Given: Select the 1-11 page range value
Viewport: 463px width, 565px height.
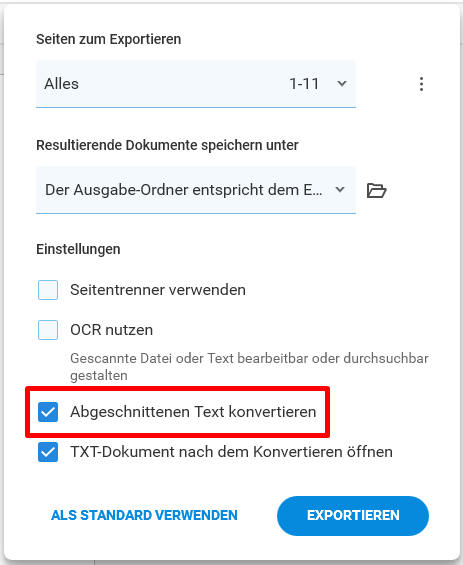Looking at the screenshot, I should click(x=304, y=84).
